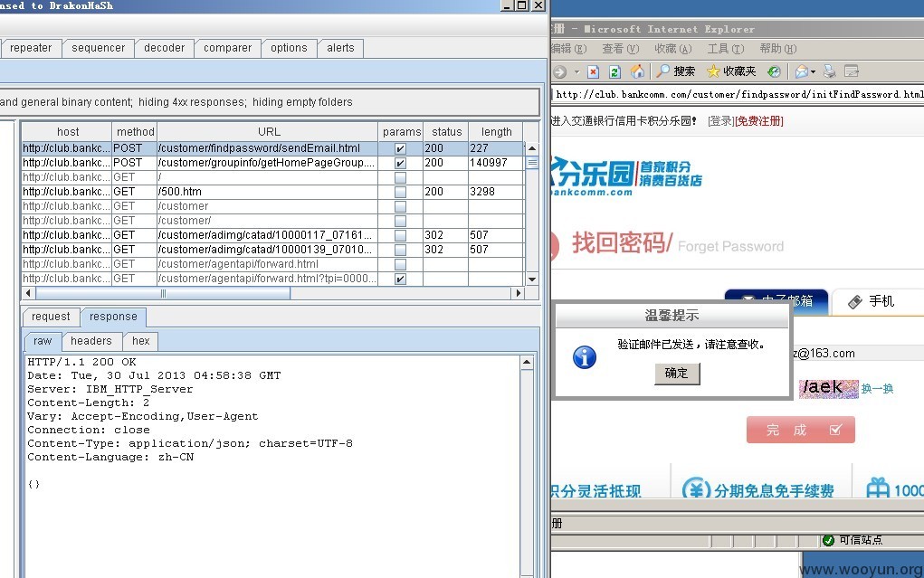The image size is (924, 578).
Task: Toggle params checkbox for sendEmail.html row
Action: (400, 148)
